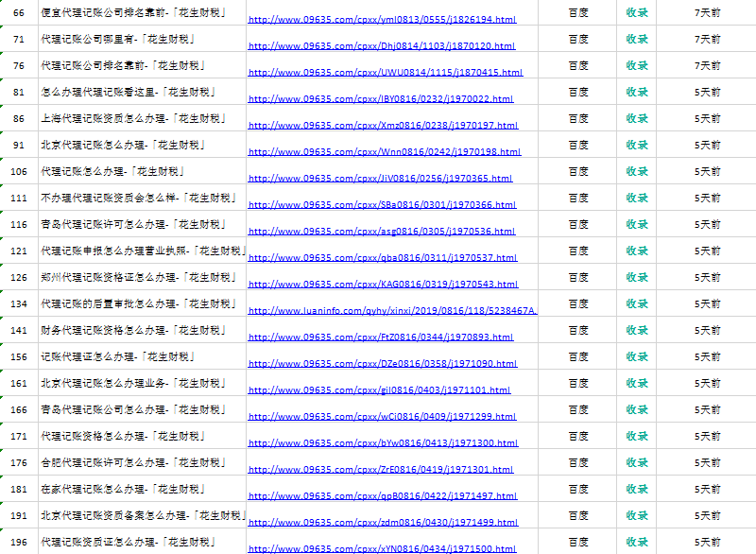The height and width of the screenshot is (554, 756).
Task: Open the link ending j1870415.html
Action: 386,73
